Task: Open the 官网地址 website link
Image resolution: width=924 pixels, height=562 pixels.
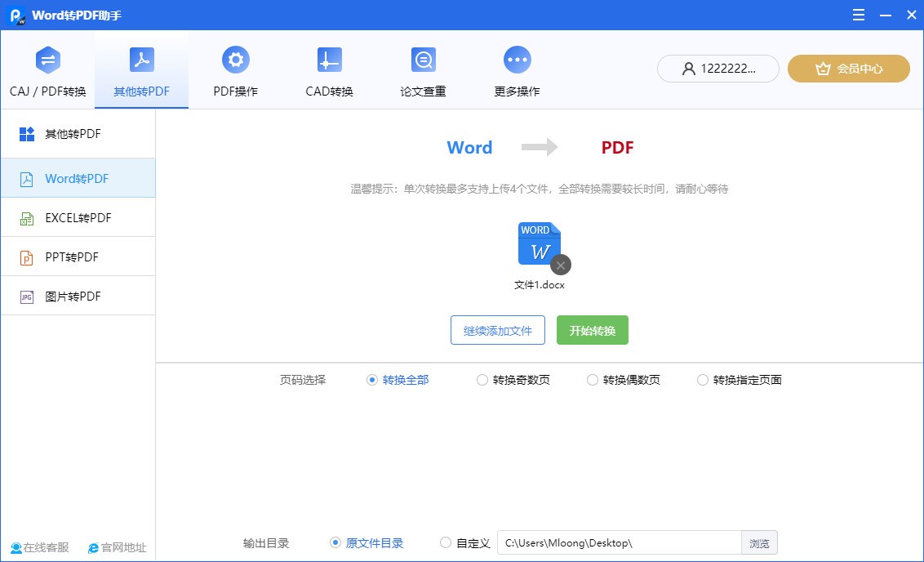Action: [x=117, y=547]
